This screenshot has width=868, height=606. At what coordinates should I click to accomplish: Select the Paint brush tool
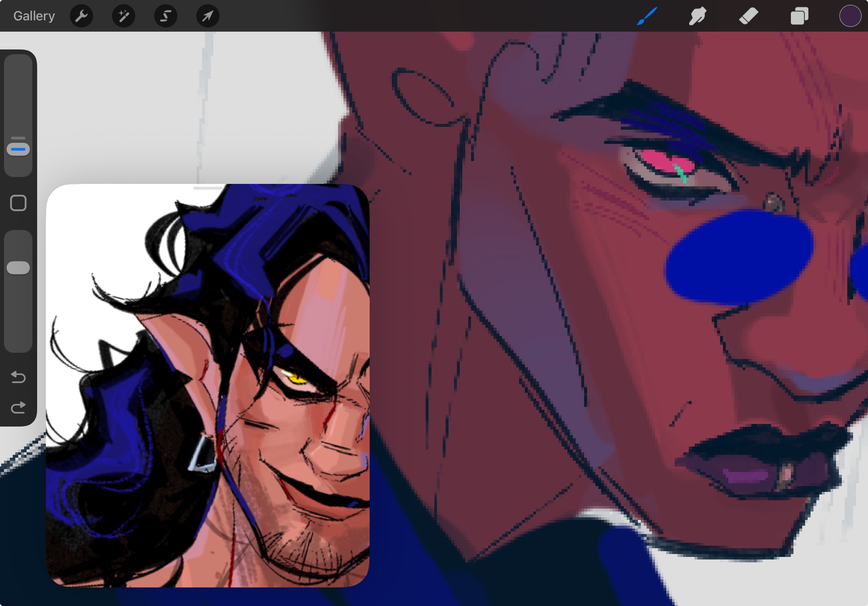(x=647, y=16)
